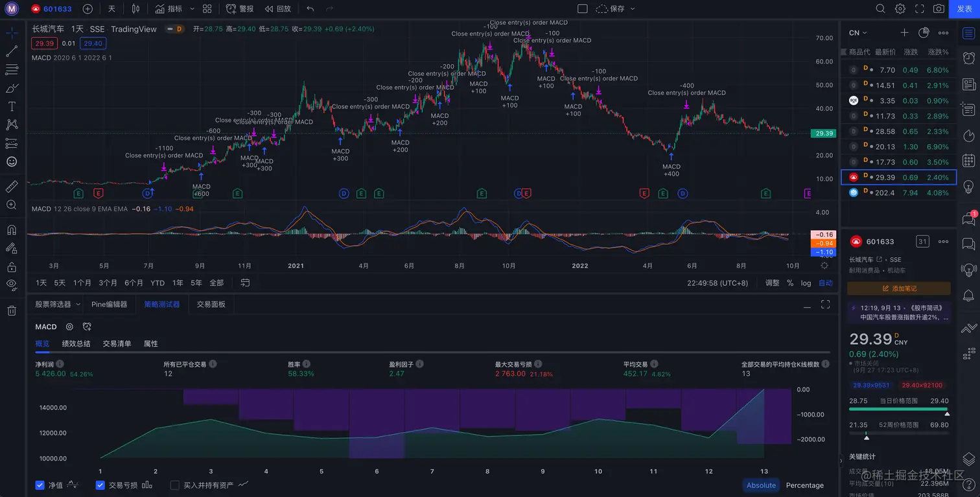This screenshot has width=980, height=497.
Task: Expand the CN watchlist dropdown
Action: point(858,32)
